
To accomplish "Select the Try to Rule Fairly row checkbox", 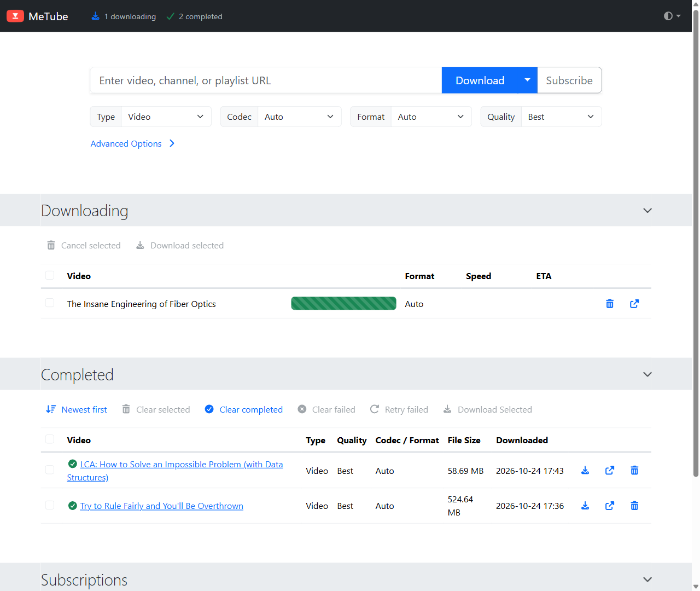I will [50, 505].
